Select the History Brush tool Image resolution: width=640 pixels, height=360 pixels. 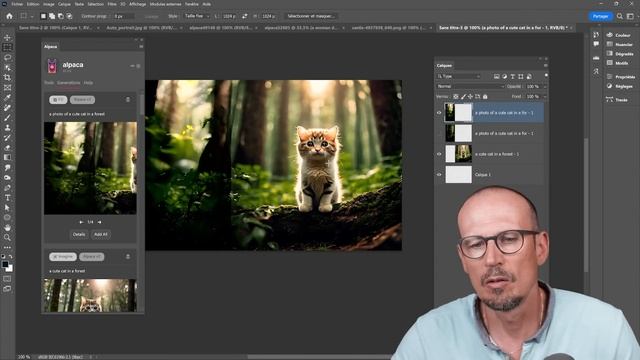click(x=7, y=138)
